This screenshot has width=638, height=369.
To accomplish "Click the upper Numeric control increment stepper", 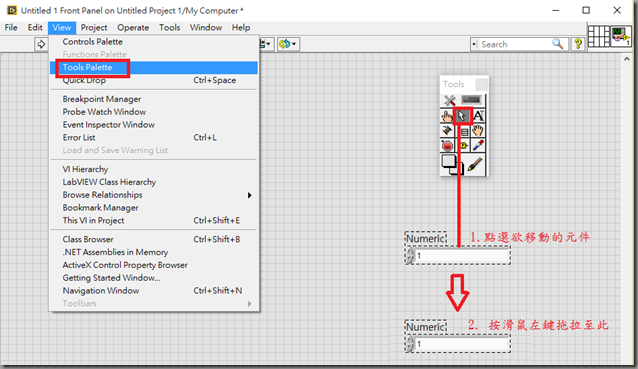I will coord(410,252).
